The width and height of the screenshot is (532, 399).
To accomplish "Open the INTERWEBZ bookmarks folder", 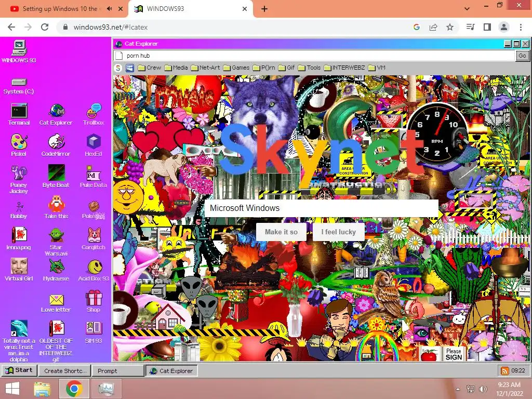I will (344, 68).
